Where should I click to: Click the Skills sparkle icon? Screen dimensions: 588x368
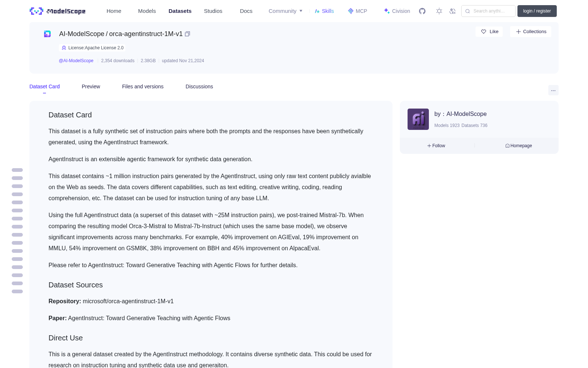317,11
